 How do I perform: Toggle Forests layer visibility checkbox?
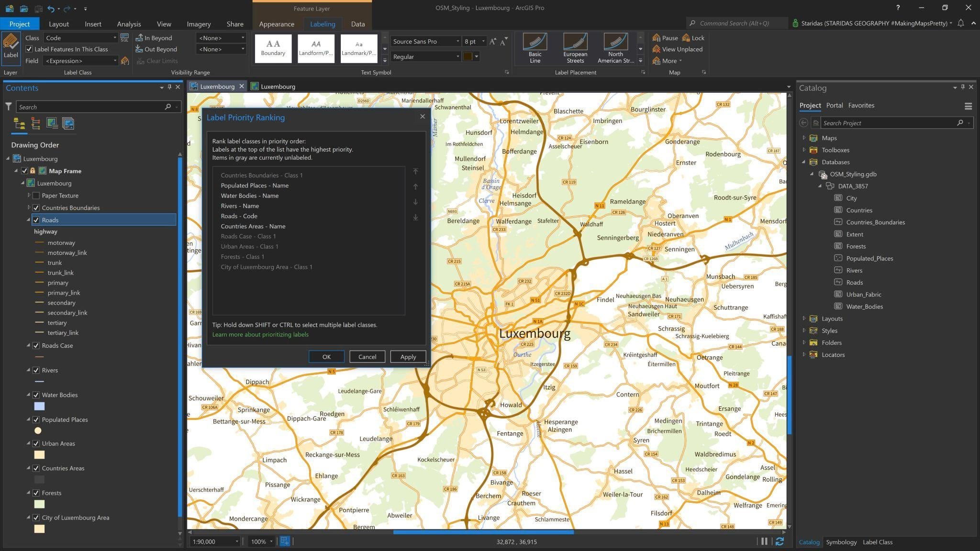coord(36,493)
